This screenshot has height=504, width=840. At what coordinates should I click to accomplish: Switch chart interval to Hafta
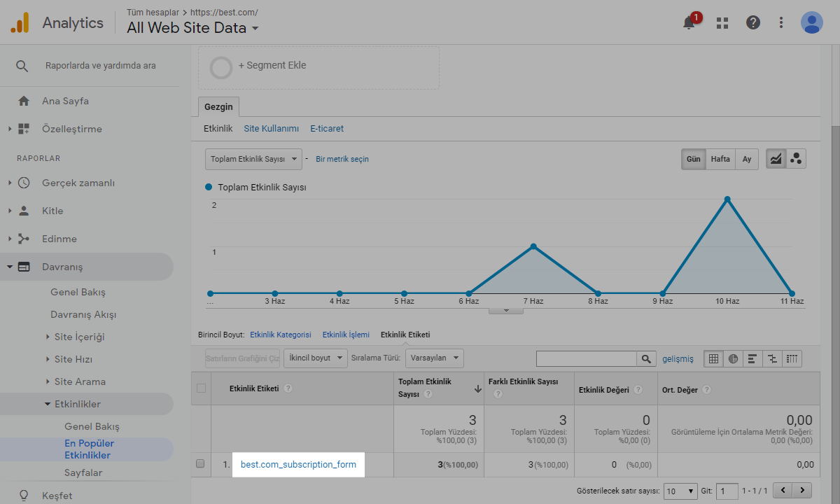point(720,159)
